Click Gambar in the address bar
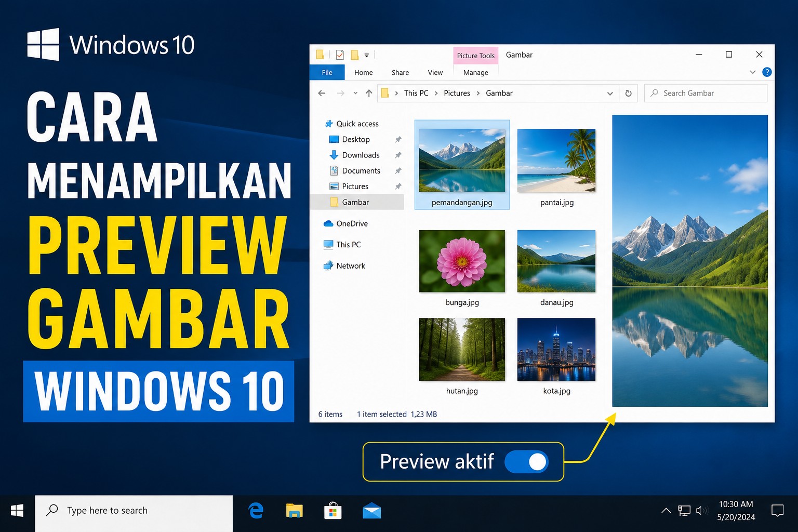The width and height of the screenshot is (798, 532). click(x=499, y=93)
